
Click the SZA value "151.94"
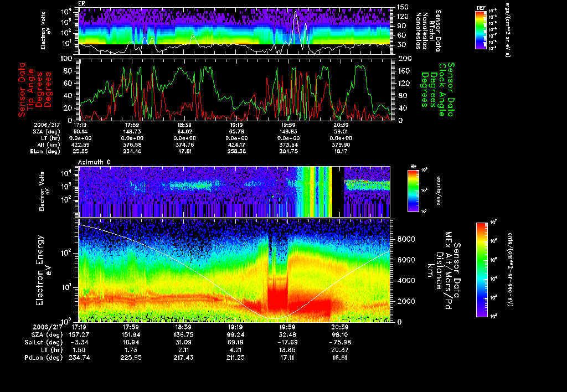pyautogui.click(x=131, y=334)
